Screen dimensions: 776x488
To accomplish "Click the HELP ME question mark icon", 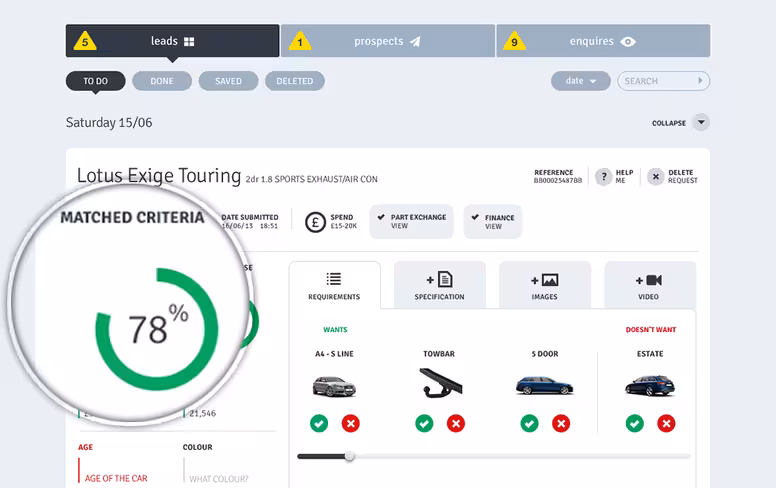I will coord(603,177).
